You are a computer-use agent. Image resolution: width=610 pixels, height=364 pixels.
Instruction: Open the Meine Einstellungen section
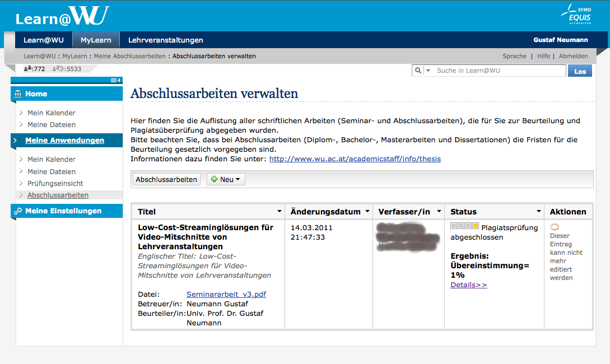click(x=67, y=211)
